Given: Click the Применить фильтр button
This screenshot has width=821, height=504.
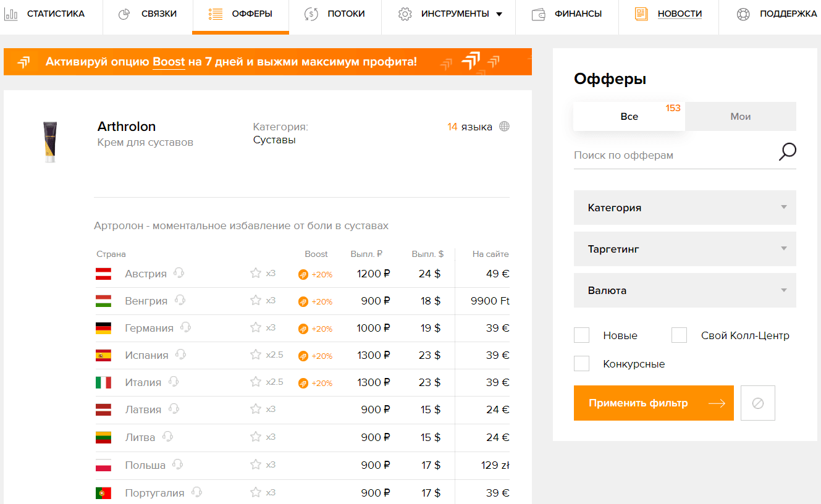Looking at the screenshot, I should 654,403.
